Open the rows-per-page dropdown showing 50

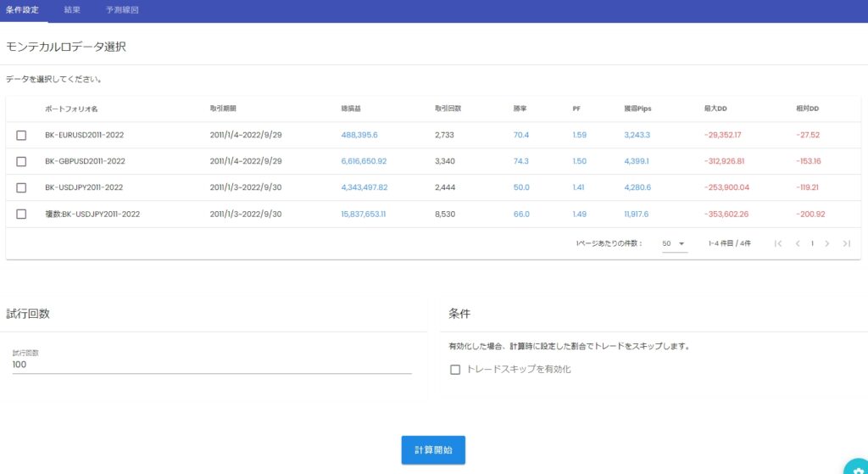click(x=674, y=243)
